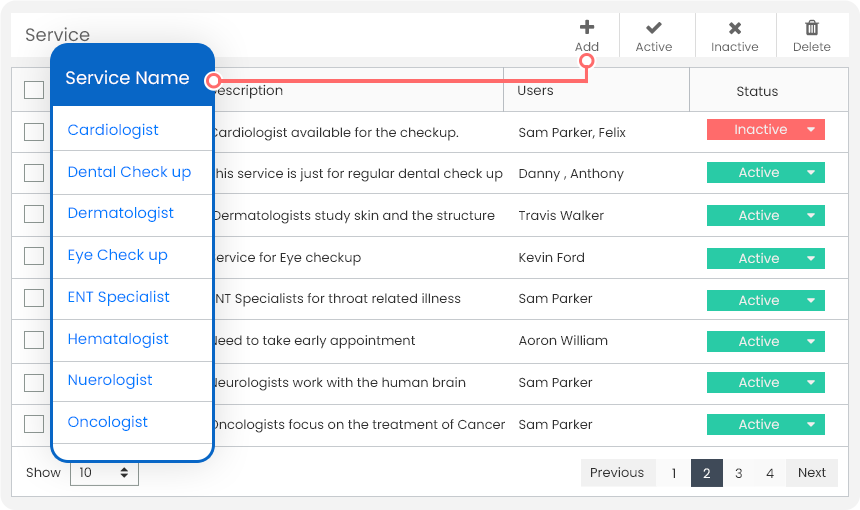Click 'Oncologists focus on the treatment of Cancer'
The width and height of the screenshot is (860, 510).
(359, 424)
